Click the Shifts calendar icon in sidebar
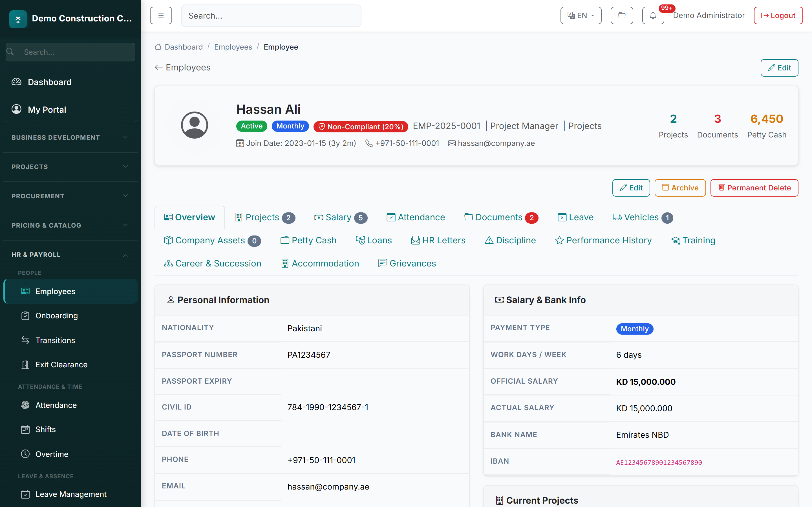 (x=25, y=429)
